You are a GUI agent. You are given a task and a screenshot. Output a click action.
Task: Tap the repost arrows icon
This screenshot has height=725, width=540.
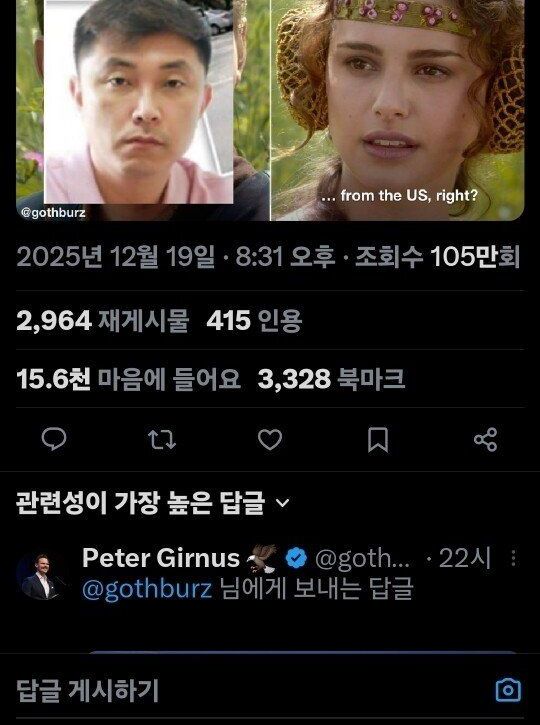coord(162,439)
